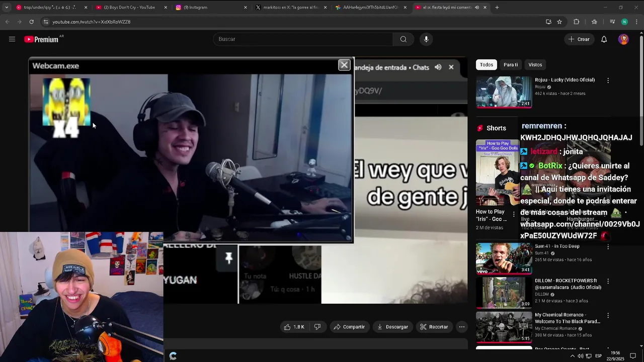Switch the ESP input language indicator
Image resolution: width=644 pixels, height=362 pixels.
tap(599, 356)
